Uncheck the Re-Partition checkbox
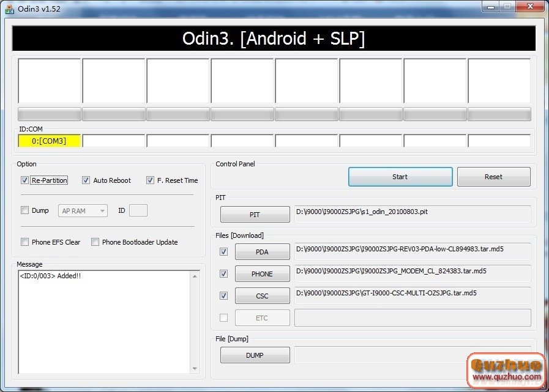This screenshot has width=549, height=392. (x=24, y=180)
